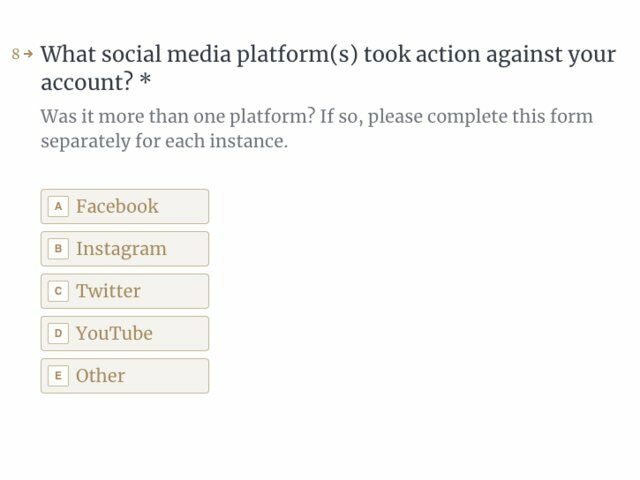Click the C key hint badge
640x480 pixels.
click(58, 291)
